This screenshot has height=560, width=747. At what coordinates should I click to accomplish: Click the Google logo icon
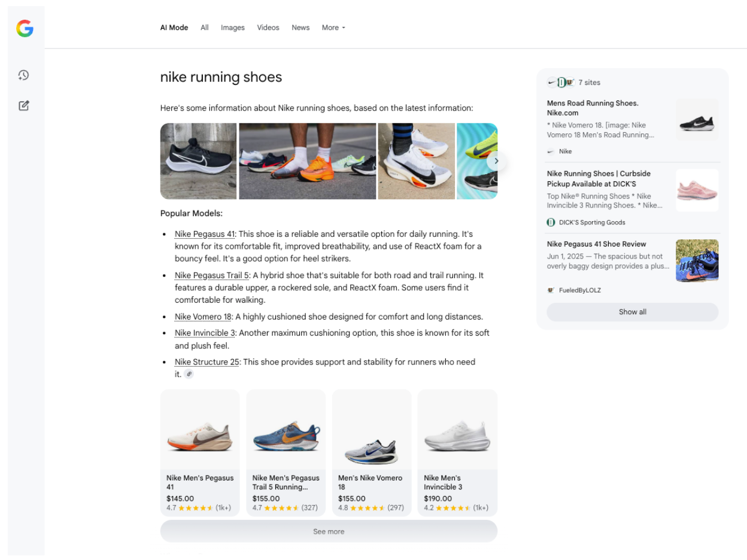point(25,28)
